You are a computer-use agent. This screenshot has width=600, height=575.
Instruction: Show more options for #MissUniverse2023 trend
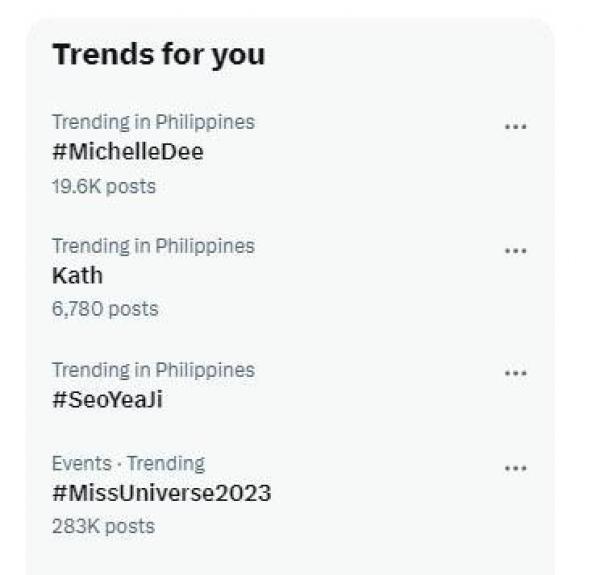[515, 468]
